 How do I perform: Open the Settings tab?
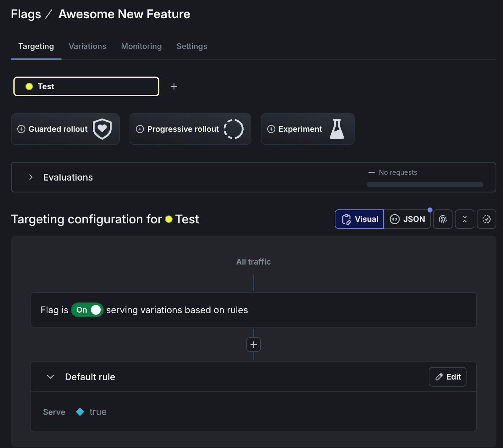pos(192,46)
